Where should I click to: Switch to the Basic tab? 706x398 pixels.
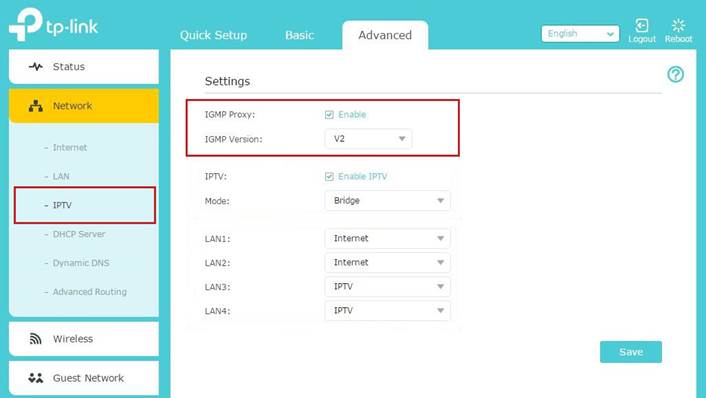[x=299, y=35]
